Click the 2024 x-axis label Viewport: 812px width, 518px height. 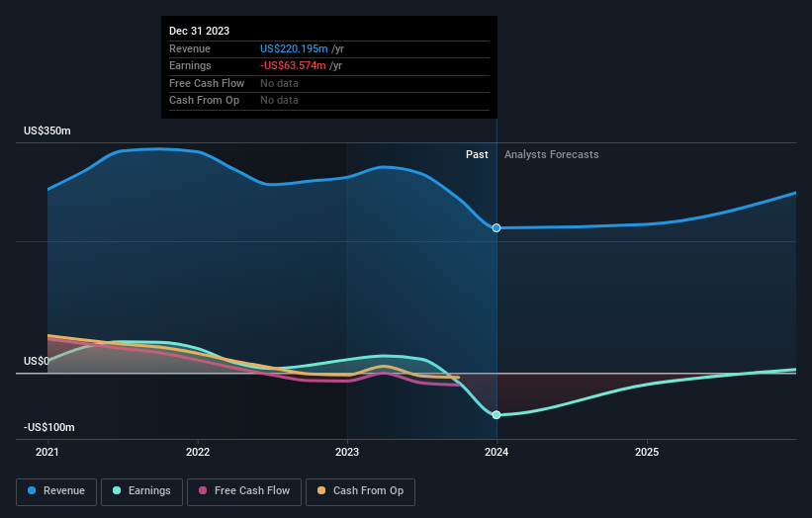[496, 452]
